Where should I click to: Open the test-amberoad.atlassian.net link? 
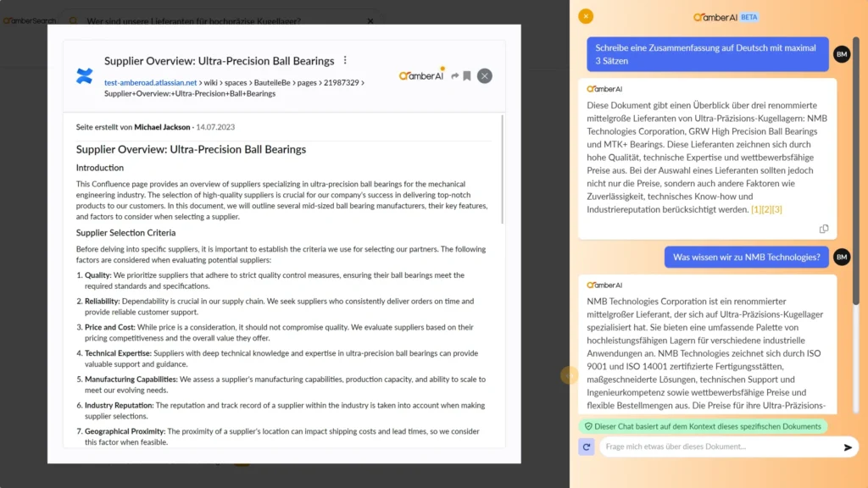[x=150, y=83]
